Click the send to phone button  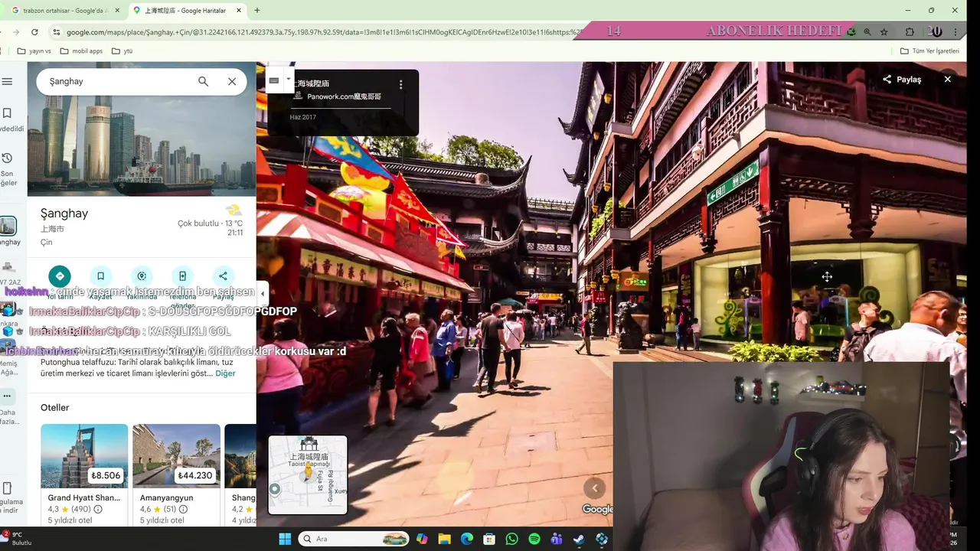coord(182,276)
